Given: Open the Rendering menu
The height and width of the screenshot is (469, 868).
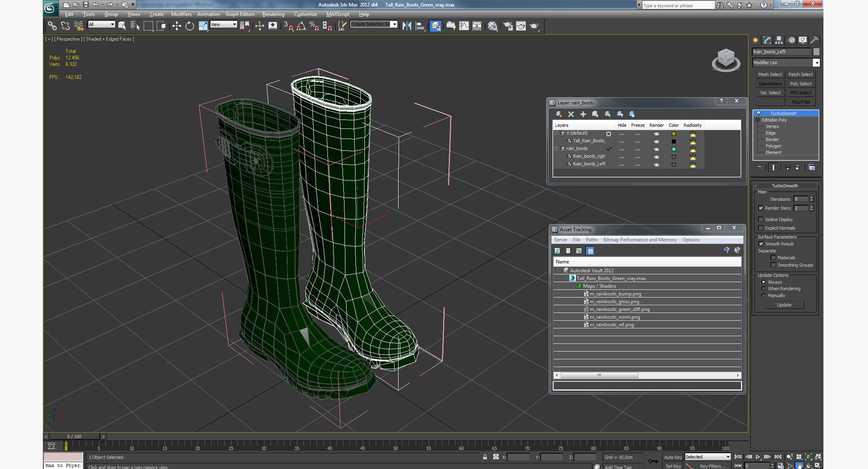Looking at the screenshot, I should point(273,14).
